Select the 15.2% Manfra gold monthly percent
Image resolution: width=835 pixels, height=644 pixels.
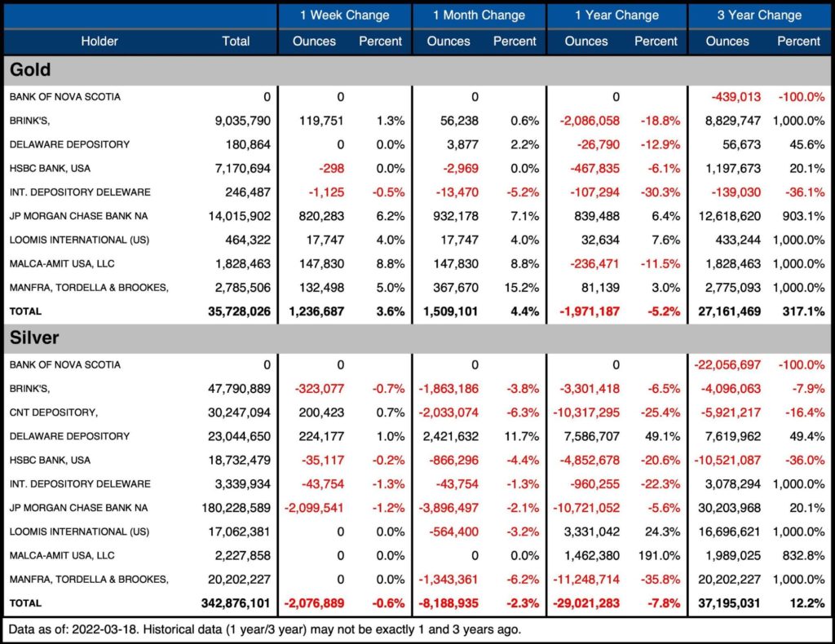tap(521, 288)
